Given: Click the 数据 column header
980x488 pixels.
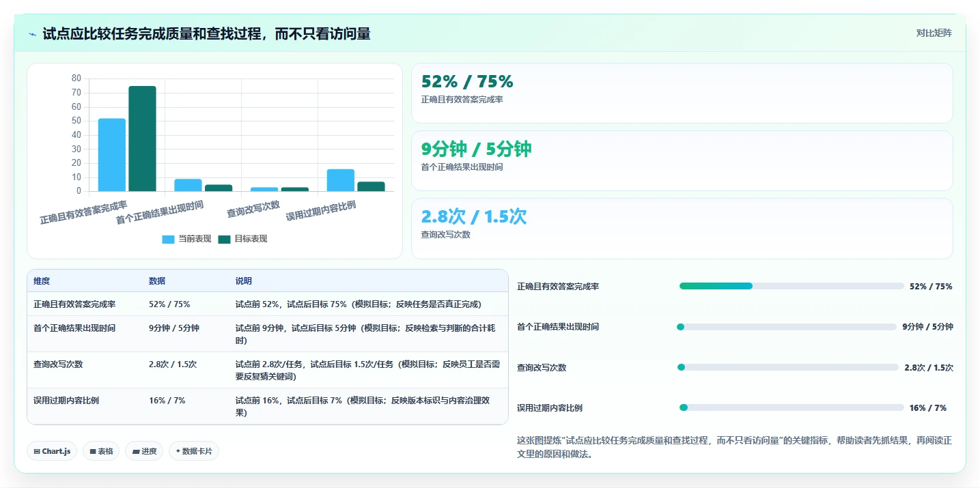Looking at the screenshot, I should (x=157, y=281).
